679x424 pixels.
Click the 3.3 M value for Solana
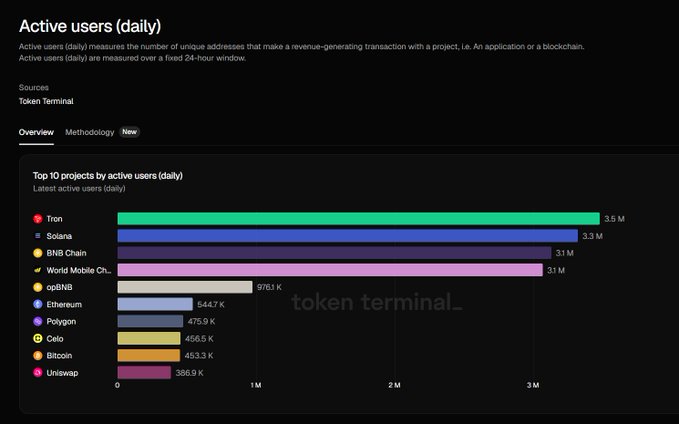click(592, 236)
